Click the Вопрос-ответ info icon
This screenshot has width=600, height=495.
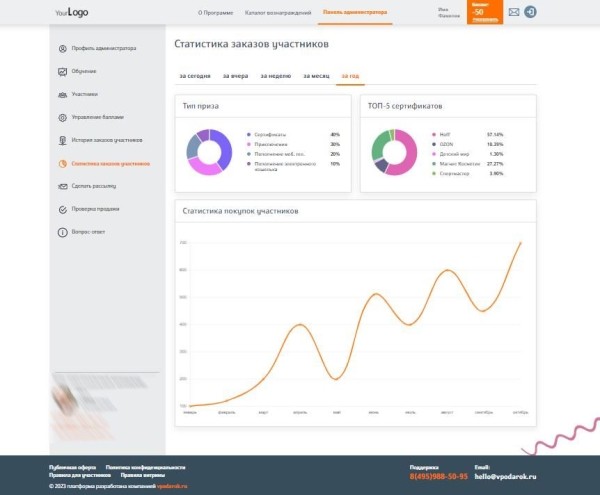tap(63, 232)
